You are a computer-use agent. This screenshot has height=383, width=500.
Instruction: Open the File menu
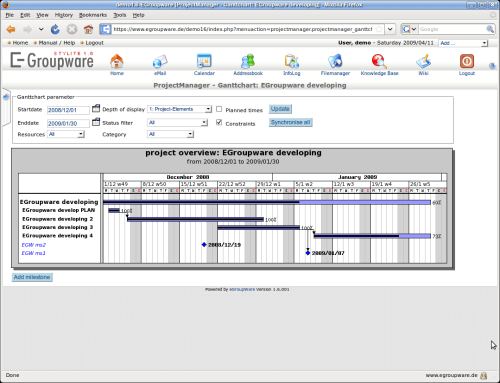pyautogui.click(x=10, y=15)
